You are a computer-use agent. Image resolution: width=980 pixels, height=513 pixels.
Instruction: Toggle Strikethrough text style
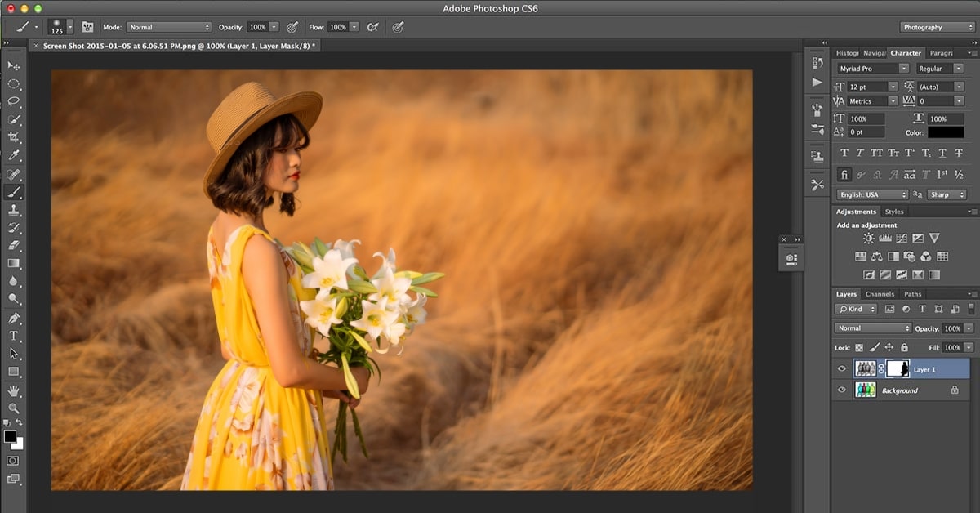coord(959,153)
